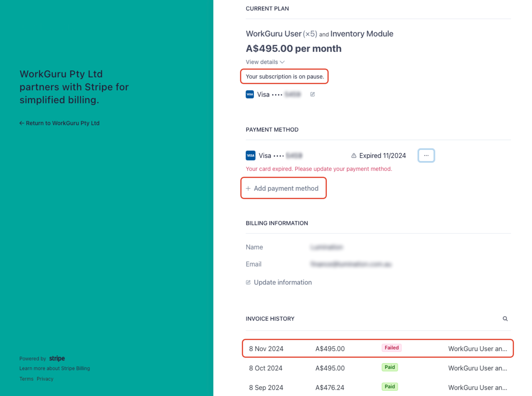The width and height of the screenshot is (532, 396).
Task: Open the three-dot menu for expired Visa card
Action: (x=426, y=155)
